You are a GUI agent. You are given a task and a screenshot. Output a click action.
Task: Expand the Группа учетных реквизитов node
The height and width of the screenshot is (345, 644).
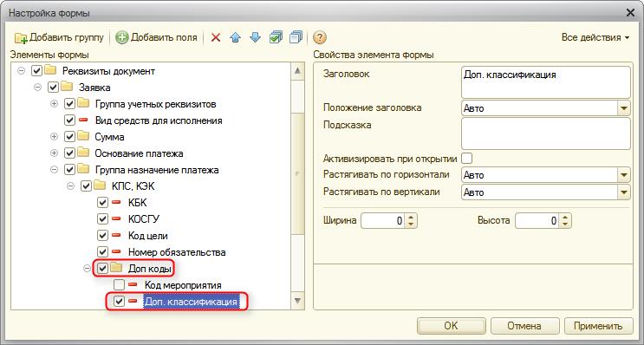[x=54, y=104]
